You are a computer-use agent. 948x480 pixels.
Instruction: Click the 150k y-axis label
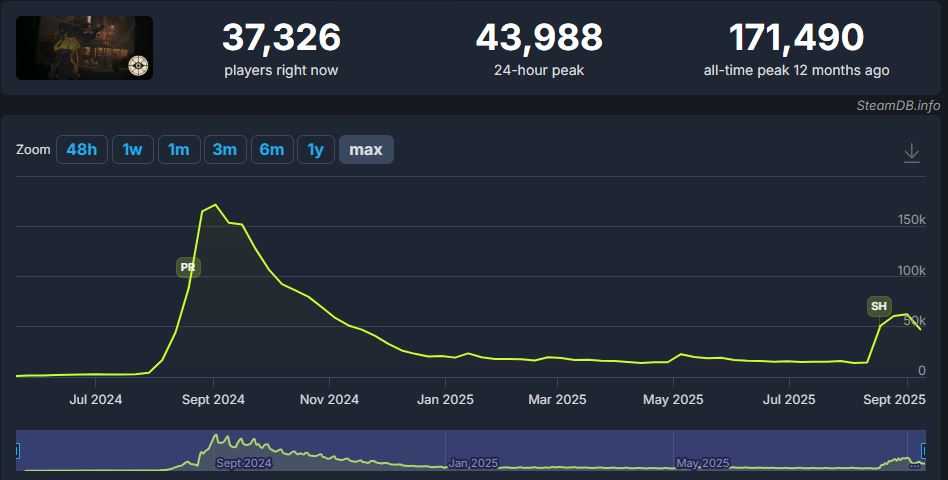(x=911, y=220)
